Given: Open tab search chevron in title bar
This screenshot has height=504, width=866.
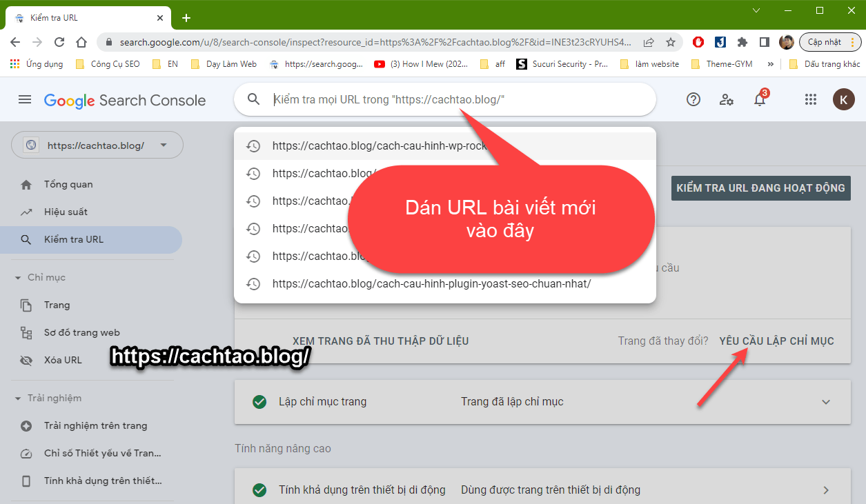Looking at the screenshot, I should click(756, 10).
